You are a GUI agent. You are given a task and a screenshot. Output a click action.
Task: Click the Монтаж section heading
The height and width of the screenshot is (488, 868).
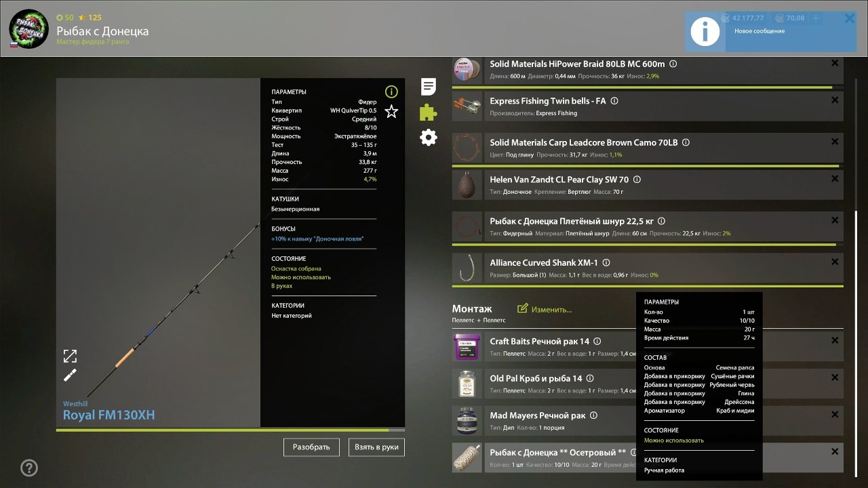[x=472, y=308]
